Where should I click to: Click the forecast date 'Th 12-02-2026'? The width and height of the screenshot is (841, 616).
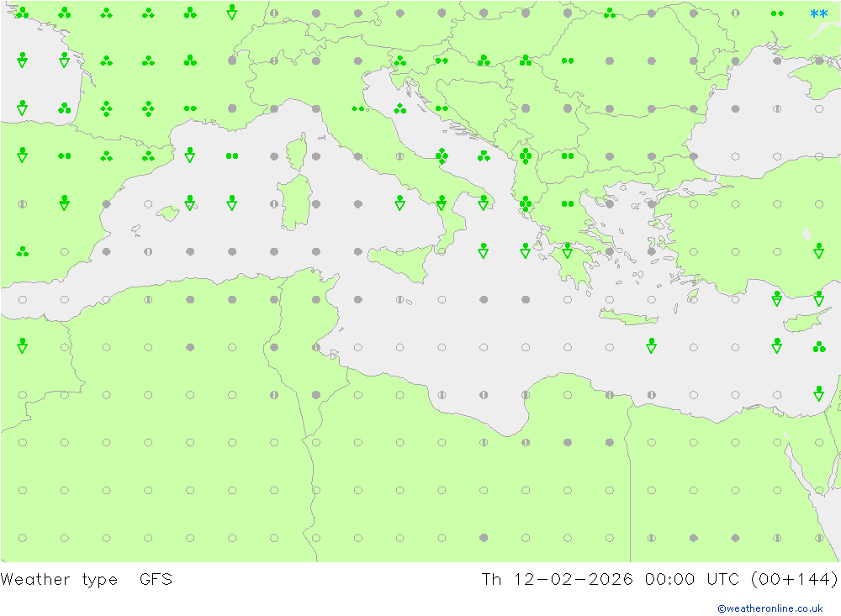click(x=557, y=580)
